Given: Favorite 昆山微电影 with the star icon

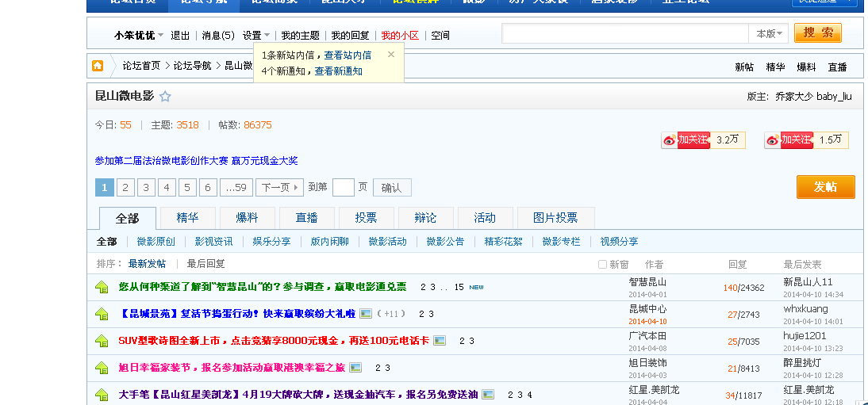Looking at the screenshot, I should [x=165, y=97].
